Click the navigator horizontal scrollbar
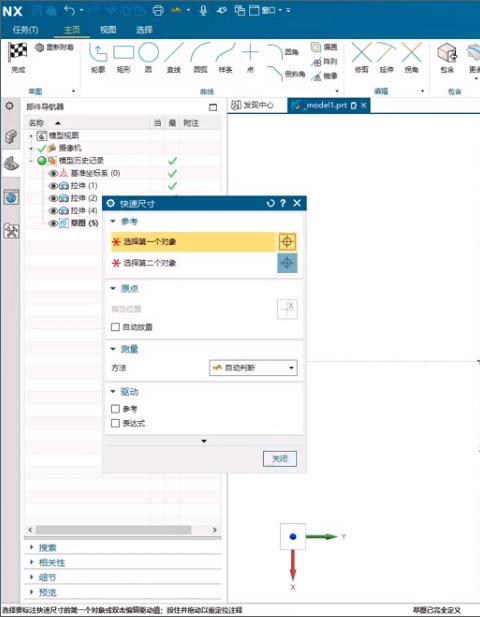 coord(113,530)
